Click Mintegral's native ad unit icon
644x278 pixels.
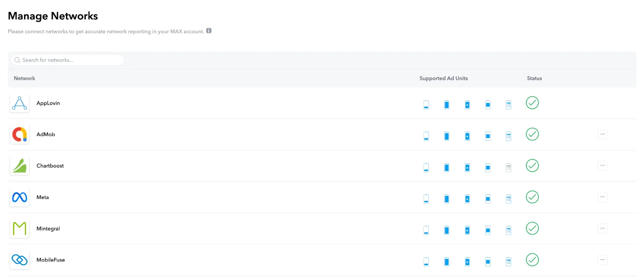(x=508, y=230)
